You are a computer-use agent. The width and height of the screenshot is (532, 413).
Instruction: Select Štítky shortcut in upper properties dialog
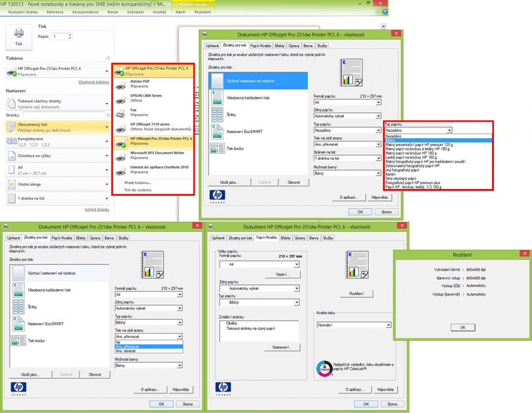[x=258, y=115]
